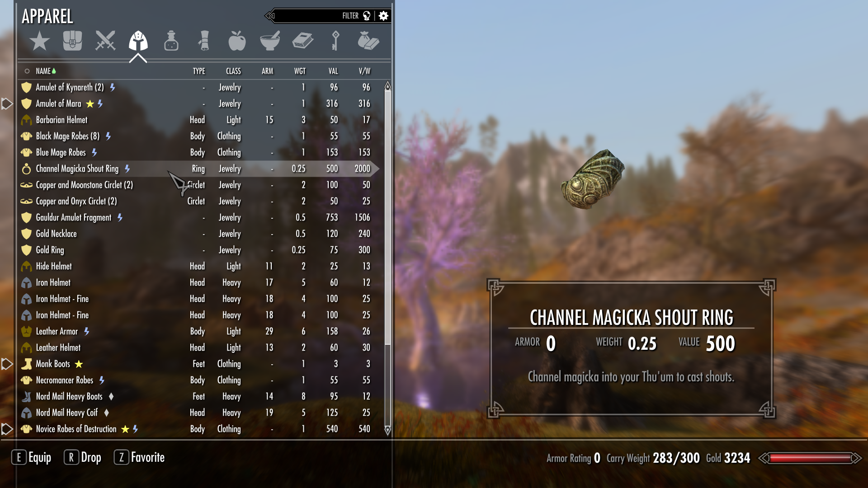This screenshot has width=868, height=488.
Task: Select the Food category icon
Action: tap(236, 41)
